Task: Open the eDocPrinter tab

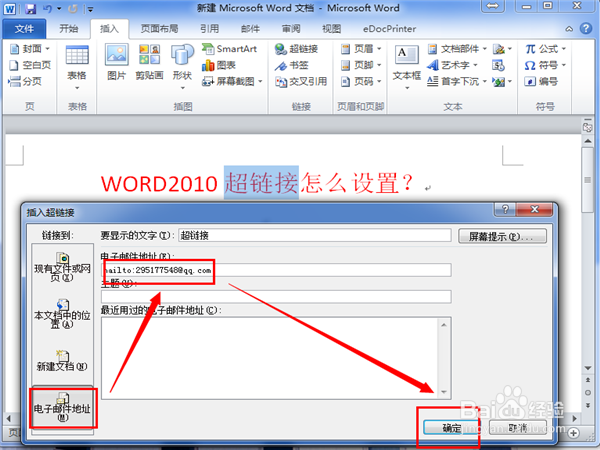Action: [389, 29]
